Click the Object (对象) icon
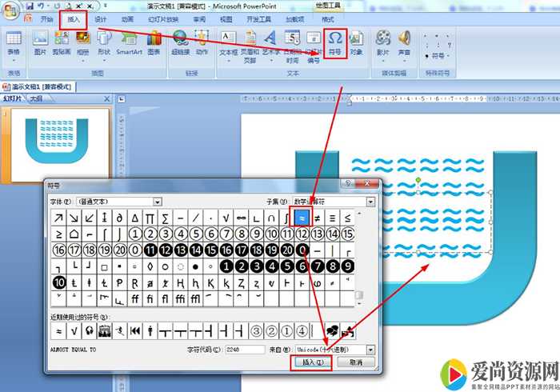 tap(356, 43)
